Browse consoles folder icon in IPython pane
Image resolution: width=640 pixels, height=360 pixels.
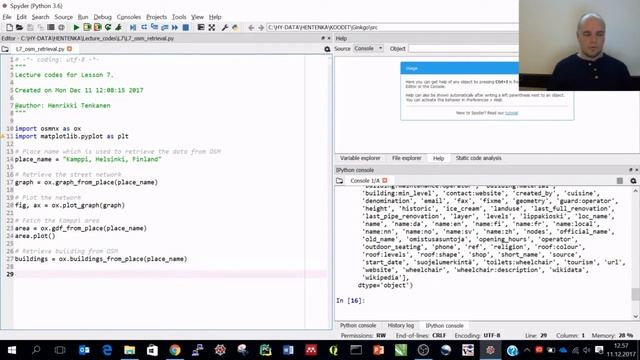339,180
